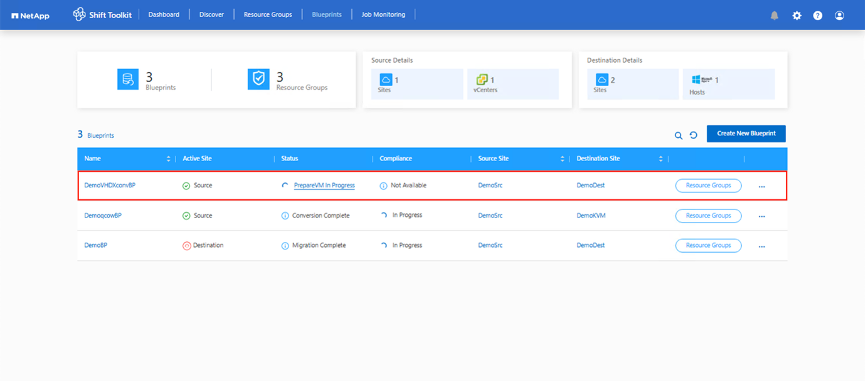Open the PrepareVM In Progress status link
The height and width of the screenshot is (383, 868).
click(324, 186)
